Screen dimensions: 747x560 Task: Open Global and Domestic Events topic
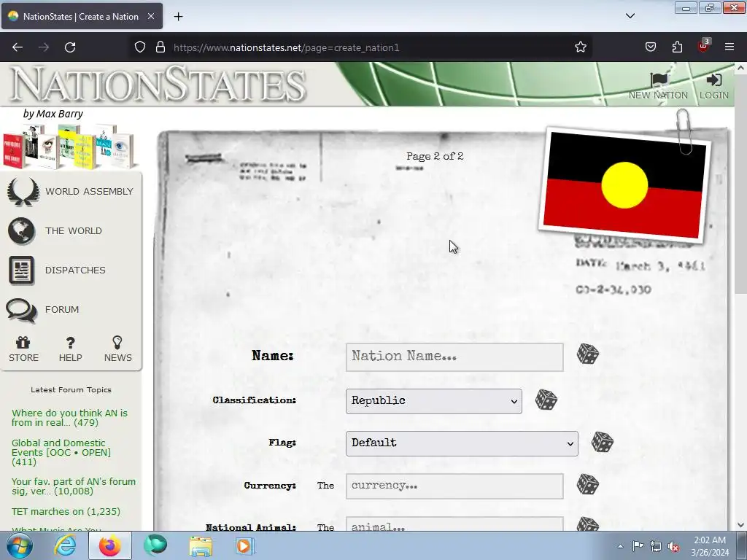coord(61,452)
